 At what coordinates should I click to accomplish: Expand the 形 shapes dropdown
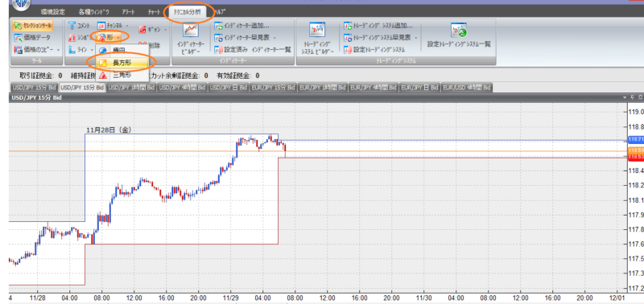(x=109, y=38)
